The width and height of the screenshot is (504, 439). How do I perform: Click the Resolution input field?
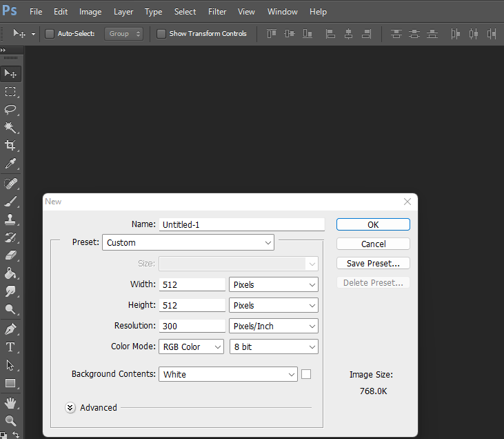pos(192,326)
